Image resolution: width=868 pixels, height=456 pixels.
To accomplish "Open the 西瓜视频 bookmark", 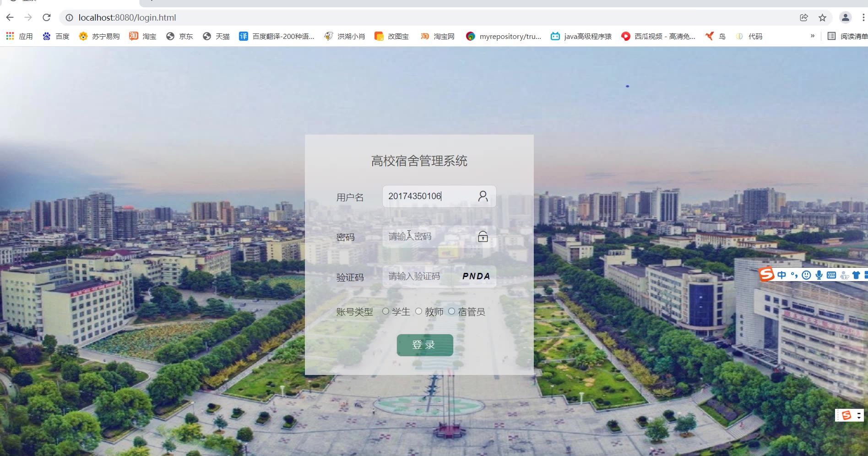I will tap(658, 36).
